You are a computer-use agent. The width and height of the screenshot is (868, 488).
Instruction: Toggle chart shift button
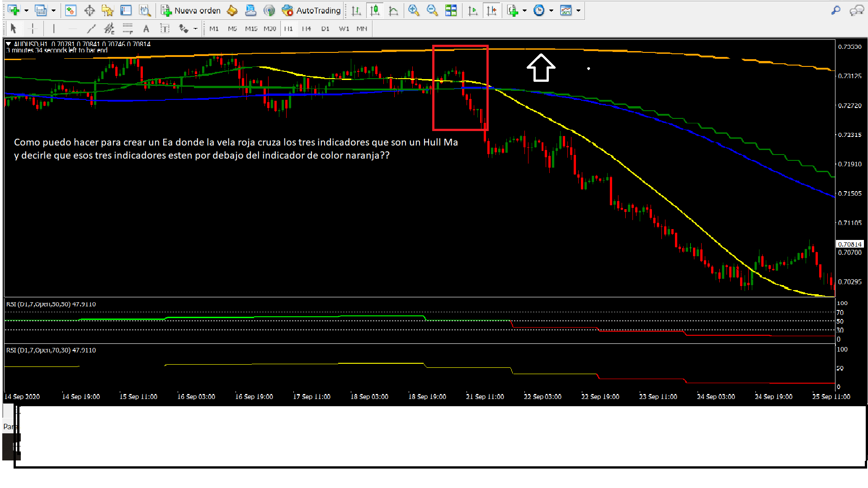[491, 10]
